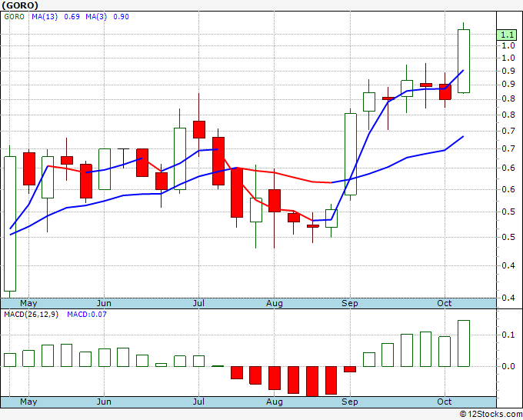Click the MACD(26,12,9) indicator label
Viewport: 523px width, 420px height.
[x=31, y=315]
